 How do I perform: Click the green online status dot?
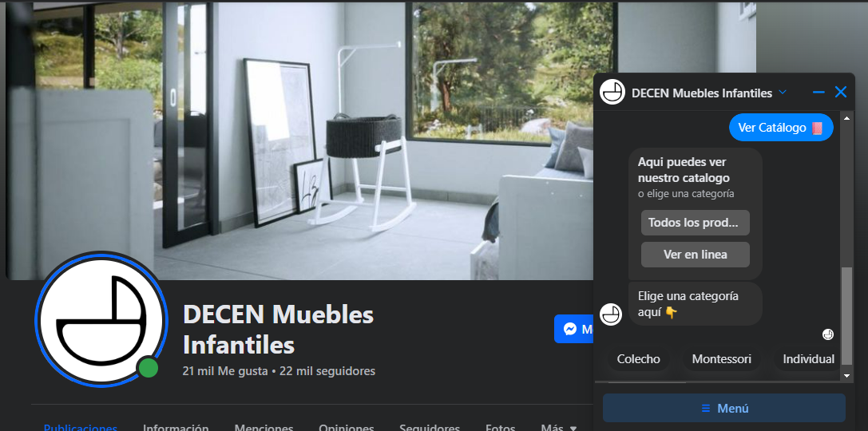coord(148,368)
